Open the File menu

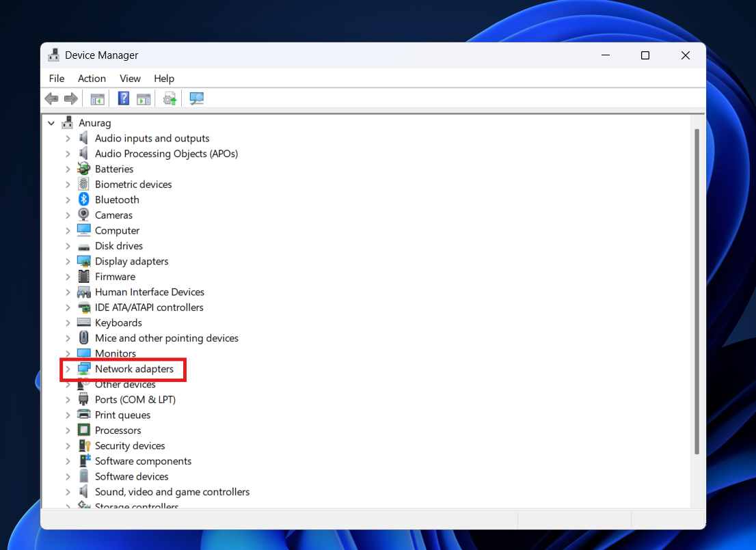pyautogui.click(x=56, y=79)
